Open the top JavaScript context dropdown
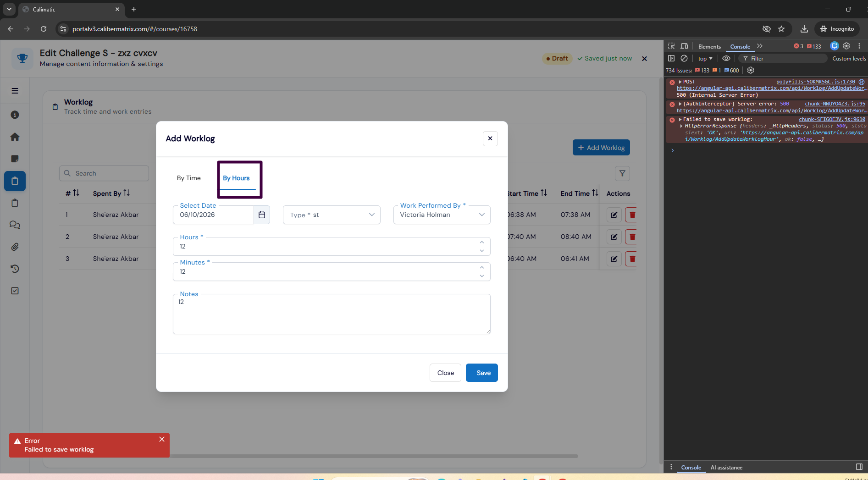This screenshot has width=868, height=480. [x=705, y=59]
